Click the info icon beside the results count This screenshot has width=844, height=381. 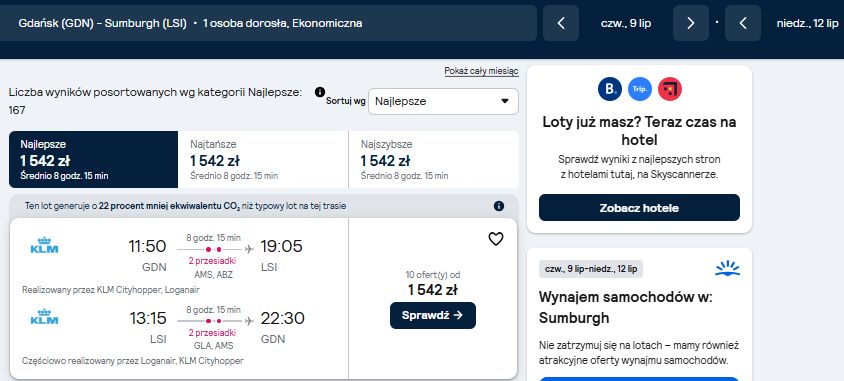(x=320, y=92)
